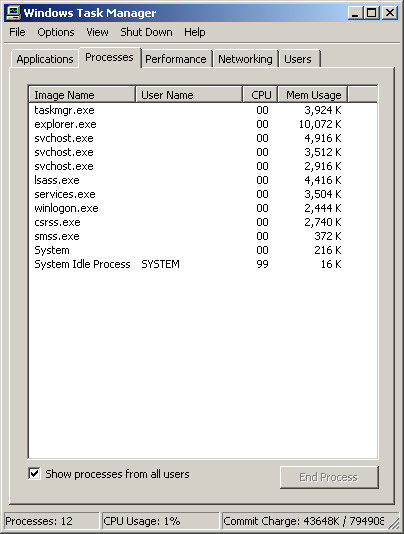Click the 99 CPU value
Screen dimensions: 404x534
click(x=262, y=264)
